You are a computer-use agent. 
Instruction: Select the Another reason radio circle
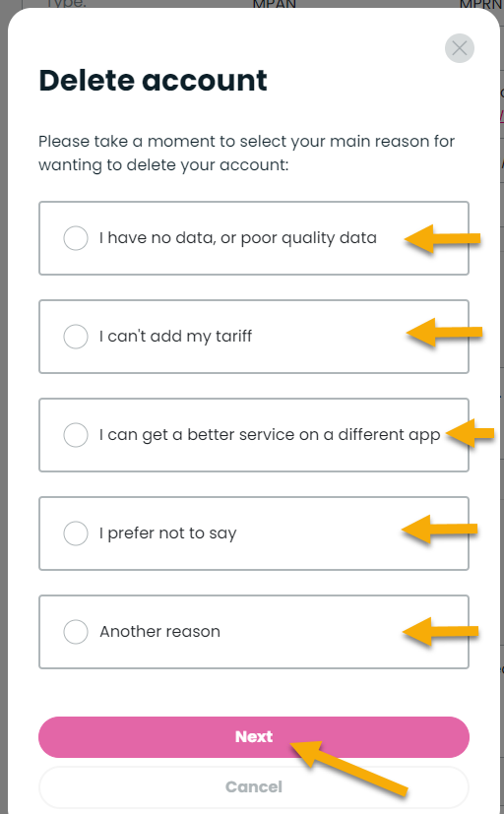(x=76, y=632)
